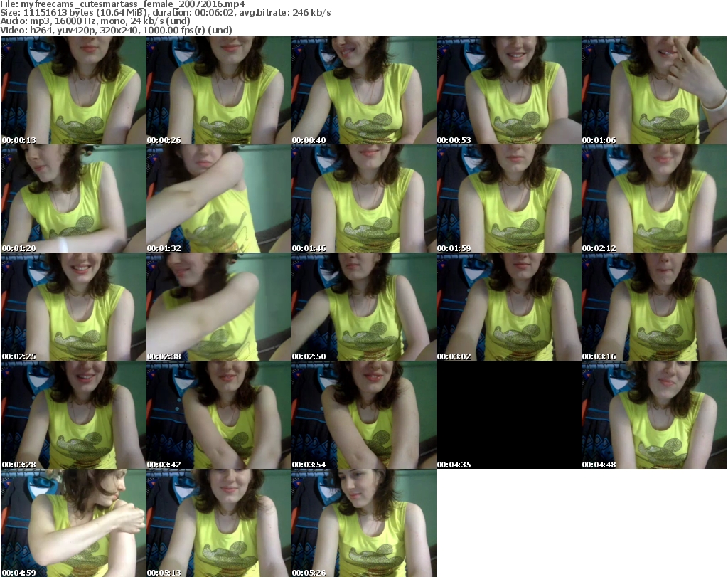
Task: Click the thumbnail stamped 00:00:13
Action: 74,90
